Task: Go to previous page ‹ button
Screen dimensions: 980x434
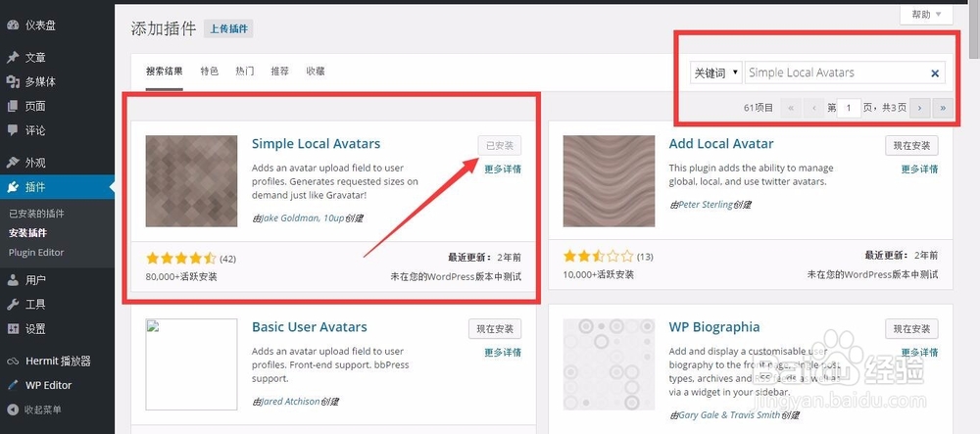Action: pos(813,108)
